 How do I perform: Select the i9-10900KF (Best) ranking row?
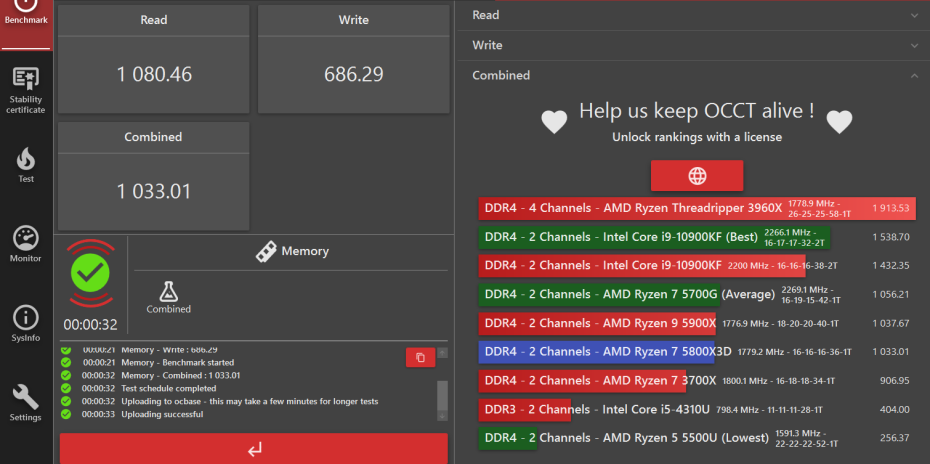[697, 237]
